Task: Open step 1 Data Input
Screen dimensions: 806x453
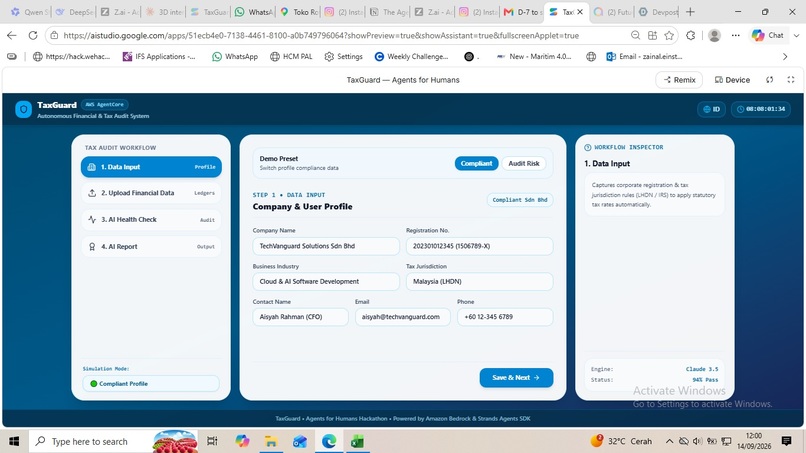Action: [151, 167]
